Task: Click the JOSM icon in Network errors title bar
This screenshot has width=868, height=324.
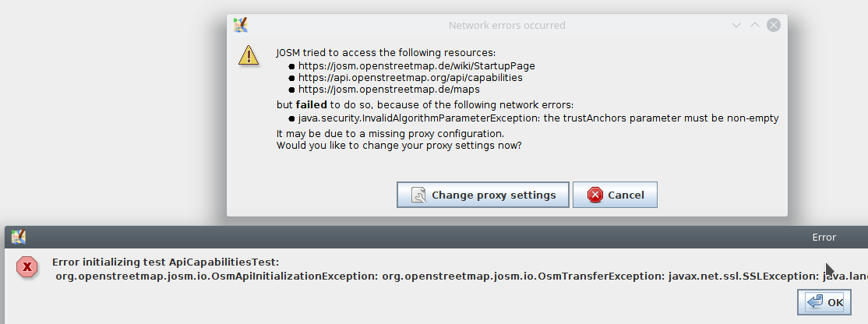Action: tap(241, 25)
